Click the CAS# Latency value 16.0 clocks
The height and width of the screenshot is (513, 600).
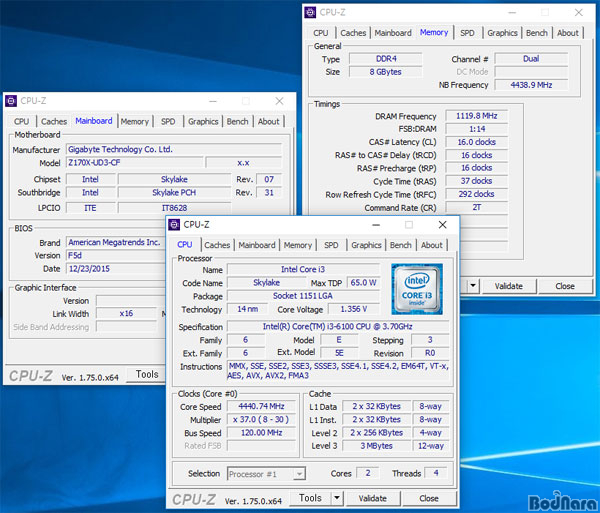point(476,142)
